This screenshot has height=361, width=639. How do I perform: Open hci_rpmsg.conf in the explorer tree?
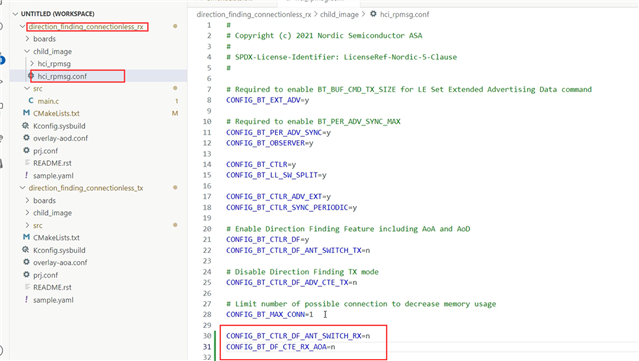coord(62,76)
